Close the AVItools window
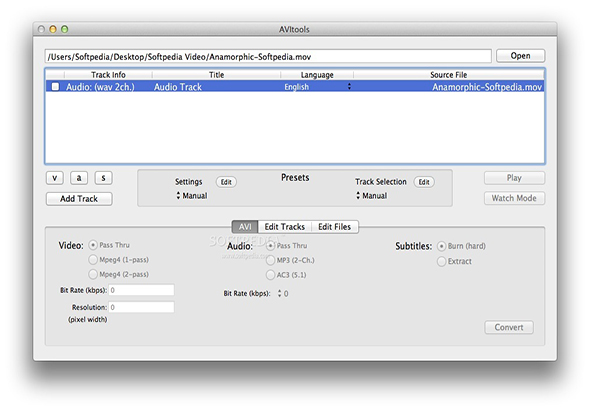This screenshot has width=590, height=411. 41,29
